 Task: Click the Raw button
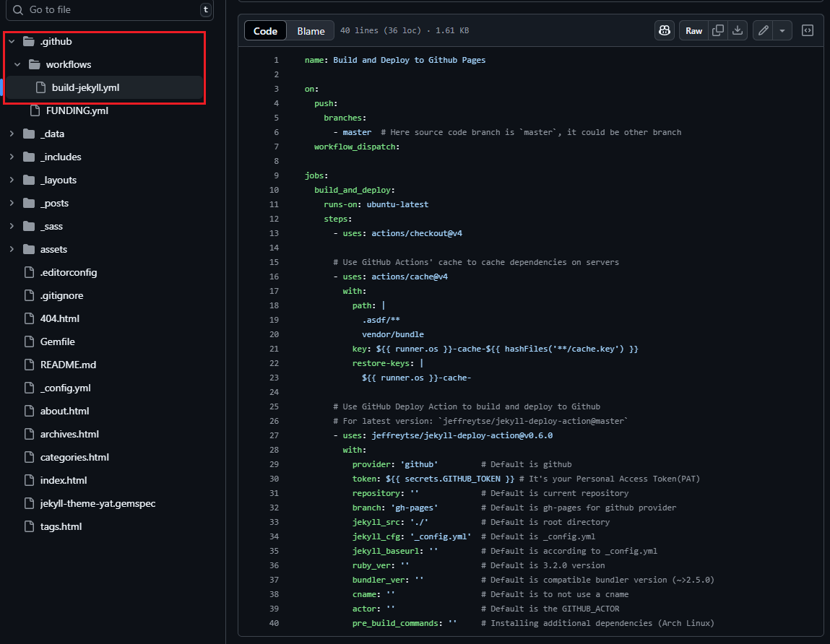[693, 30]
